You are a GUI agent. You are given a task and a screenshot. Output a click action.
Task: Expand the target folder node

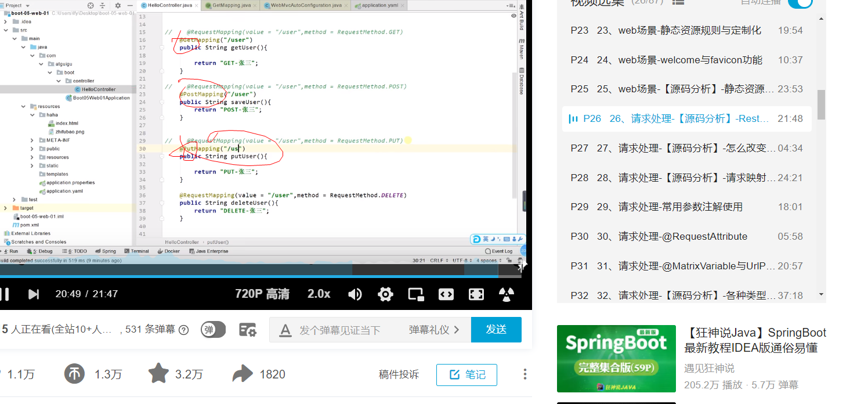[x=6, y=208]
